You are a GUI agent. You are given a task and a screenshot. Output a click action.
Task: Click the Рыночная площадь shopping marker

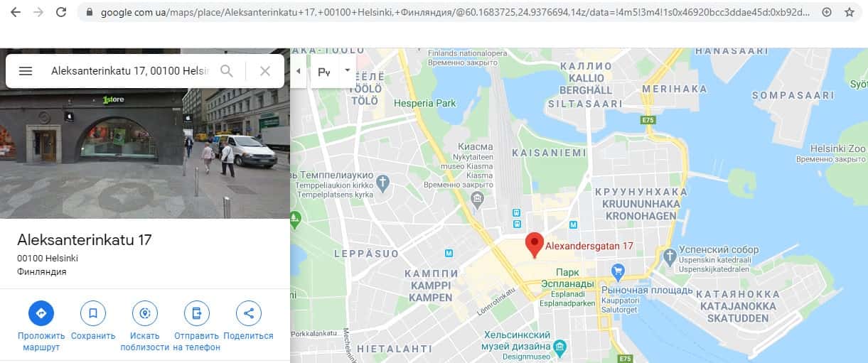click(x=618, y=271)
